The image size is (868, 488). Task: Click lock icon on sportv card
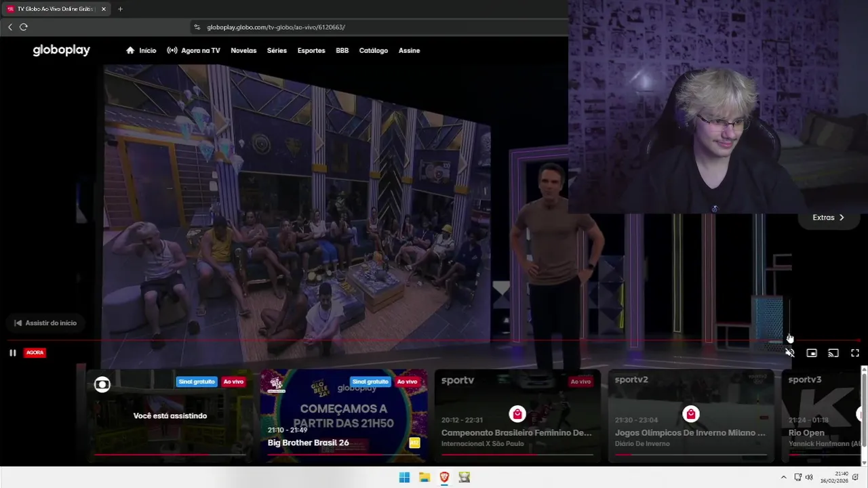coord(517,413)
